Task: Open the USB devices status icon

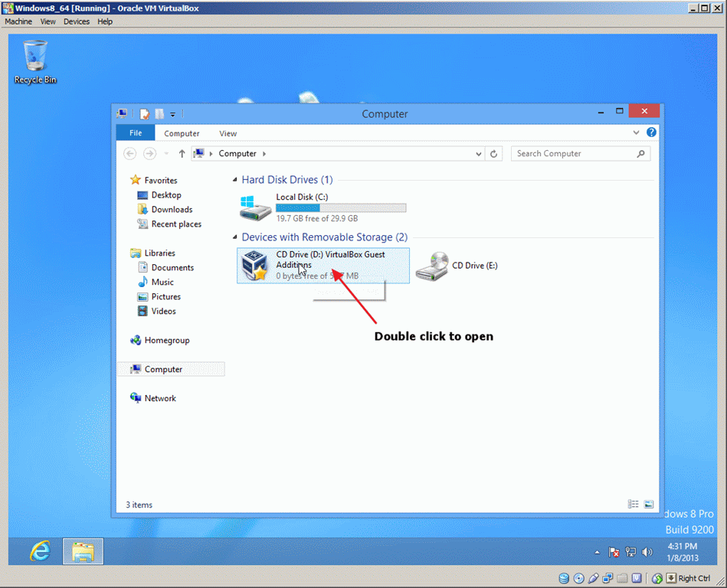Action: pyautogui.click(x=593, y=578)
